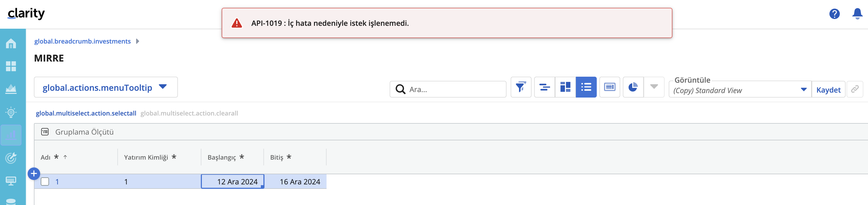Screen dimensions: 868x205
Task: Open the filter funnel icon
Action: coord(521,87)
